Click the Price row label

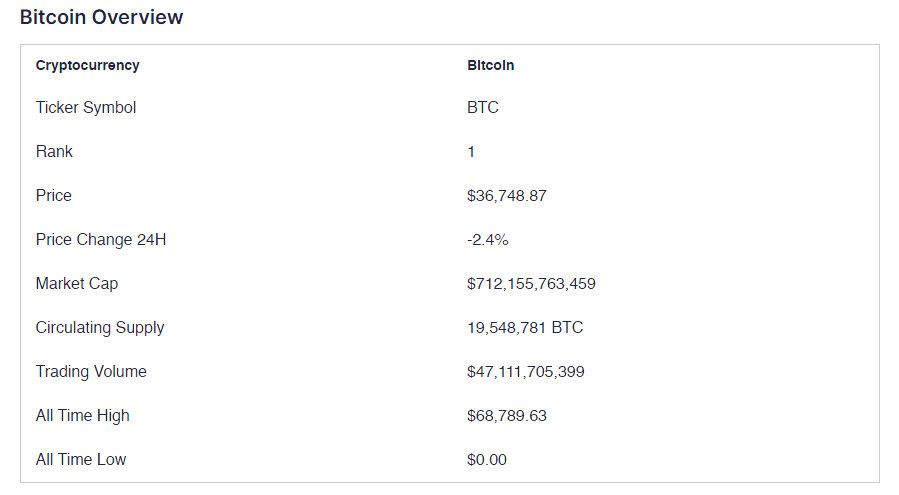coord(54,196)
